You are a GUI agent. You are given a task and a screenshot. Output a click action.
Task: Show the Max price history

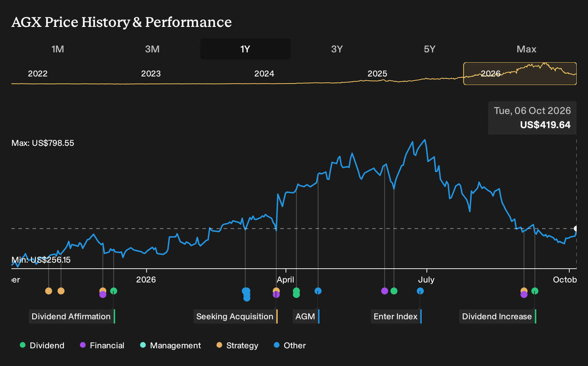(526, 49)
